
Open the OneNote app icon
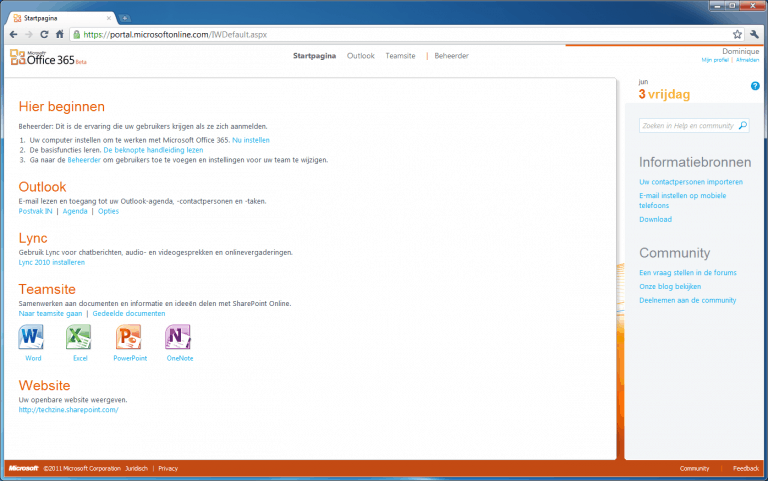click(x=178, y=337)
